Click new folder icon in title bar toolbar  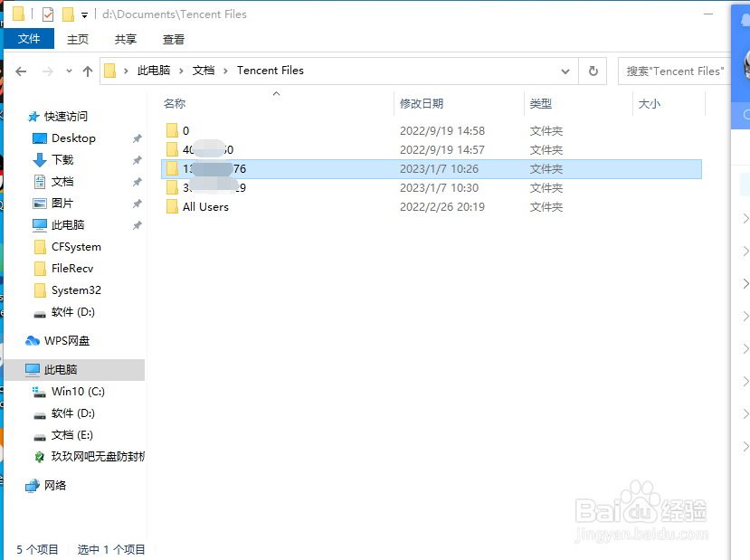click(69, 14)
